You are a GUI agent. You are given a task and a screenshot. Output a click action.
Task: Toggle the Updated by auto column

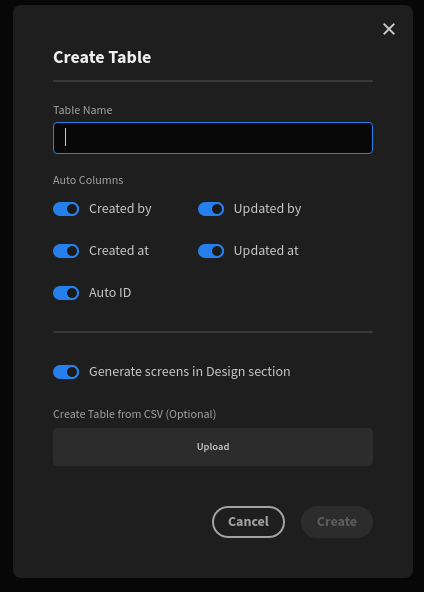(211, 209)
